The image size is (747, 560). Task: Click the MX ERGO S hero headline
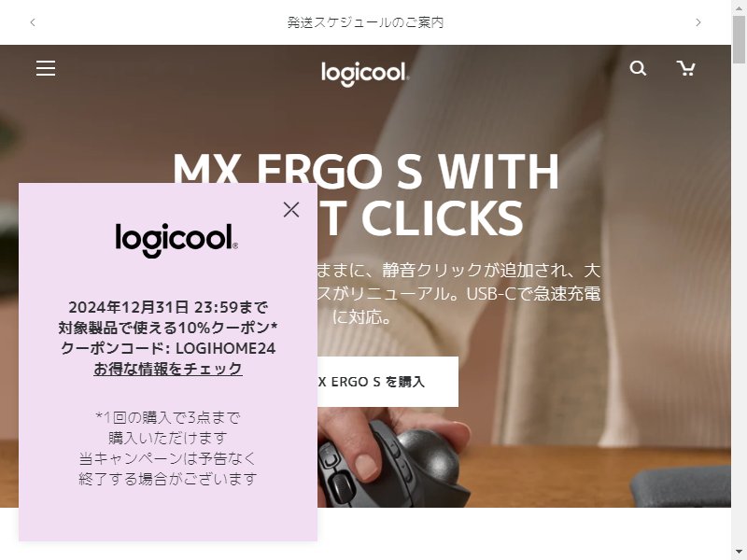pos(365,194)
